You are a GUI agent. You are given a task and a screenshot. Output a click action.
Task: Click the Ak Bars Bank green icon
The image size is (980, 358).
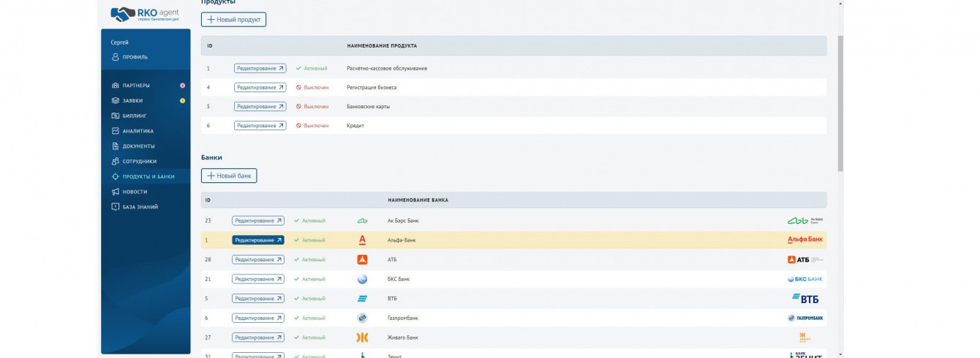pyautogui.click(x=362, y=220)
